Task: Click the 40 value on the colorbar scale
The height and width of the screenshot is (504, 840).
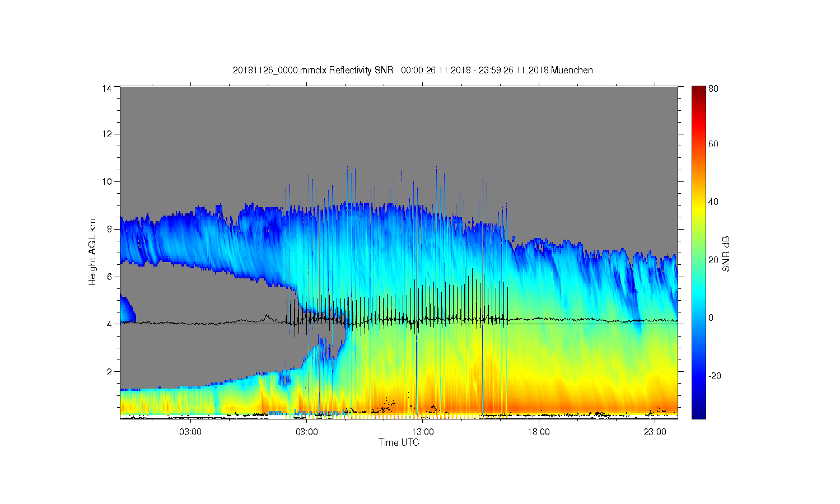Action: point(713,202)
